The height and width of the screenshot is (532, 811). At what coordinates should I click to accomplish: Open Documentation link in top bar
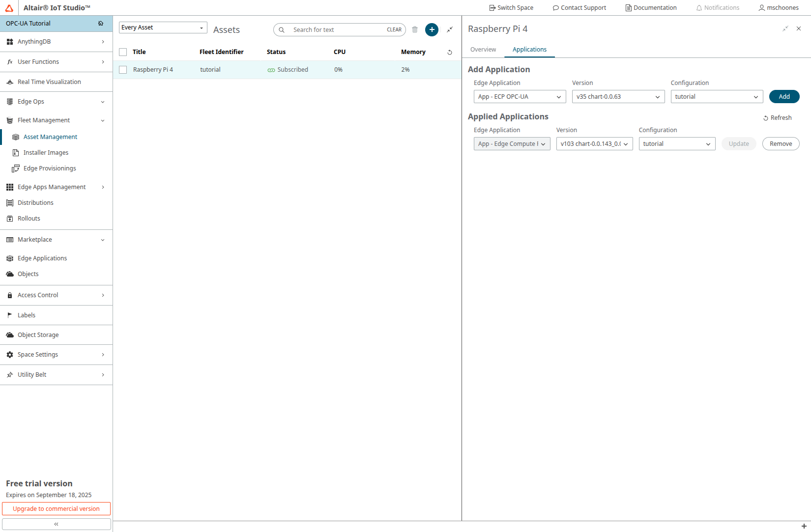pyautogui.click(x=651, y=8)
